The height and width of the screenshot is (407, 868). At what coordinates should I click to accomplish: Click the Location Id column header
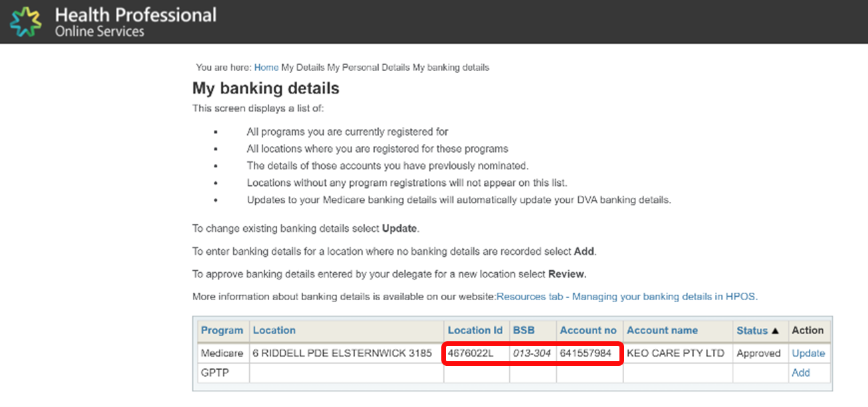pos(475,331)
